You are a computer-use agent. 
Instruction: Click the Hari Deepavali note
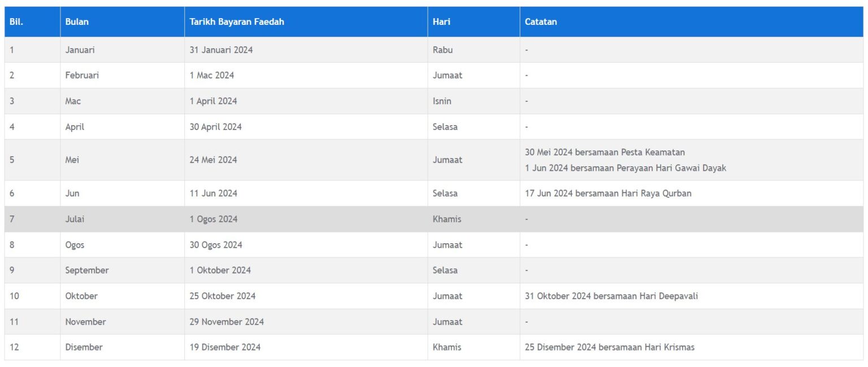[x=611, y=296]
